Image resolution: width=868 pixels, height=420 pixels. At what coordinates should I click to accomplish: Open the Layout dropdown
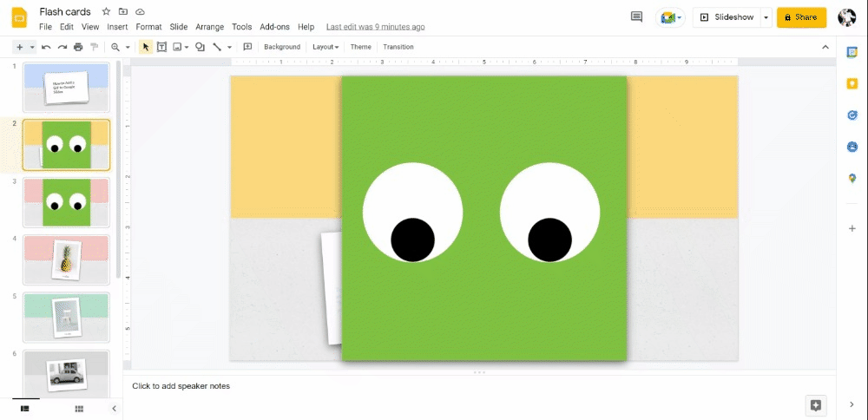point(325,47)
